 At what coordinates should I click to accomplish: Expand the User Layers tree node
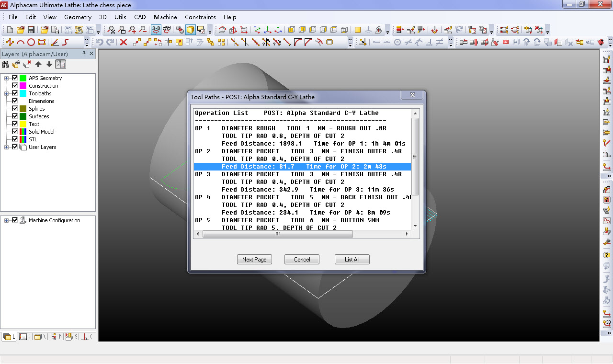pyautogui.click(x=7, y=147)
